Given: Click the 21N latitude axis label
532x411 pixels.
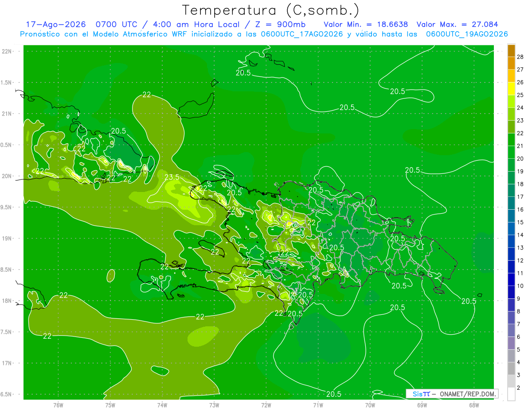Looking at the screenshot, I should pyautogui.click(x=6, y=114).
